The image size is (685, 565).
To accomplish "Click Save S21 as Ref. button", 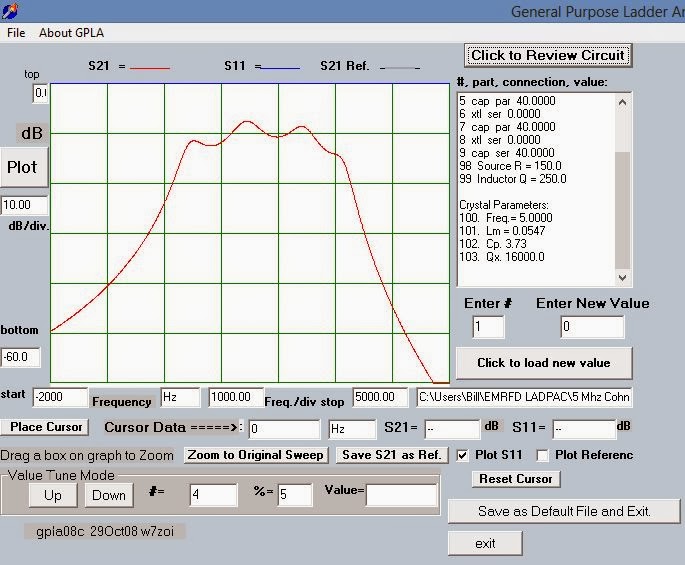I will point(391,455).
